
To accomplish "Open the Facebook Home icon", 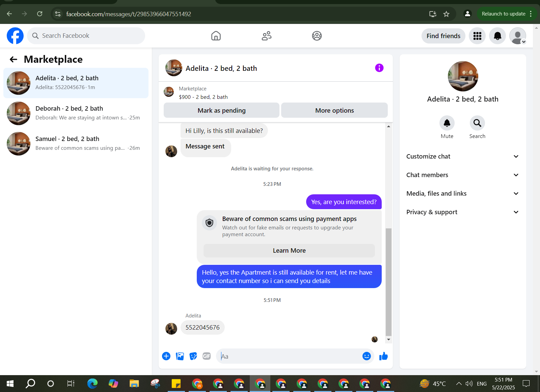I will pyautogui.click(x=216, y=36).
